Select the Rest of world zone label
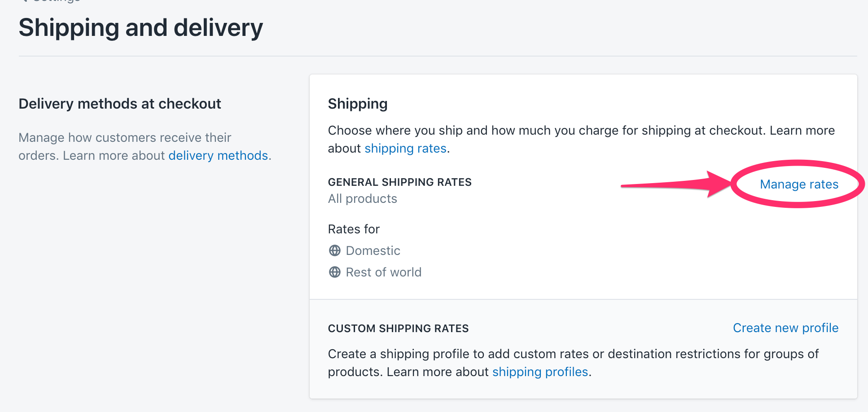Viewport: 868px width, 412px height. [384, 272]
